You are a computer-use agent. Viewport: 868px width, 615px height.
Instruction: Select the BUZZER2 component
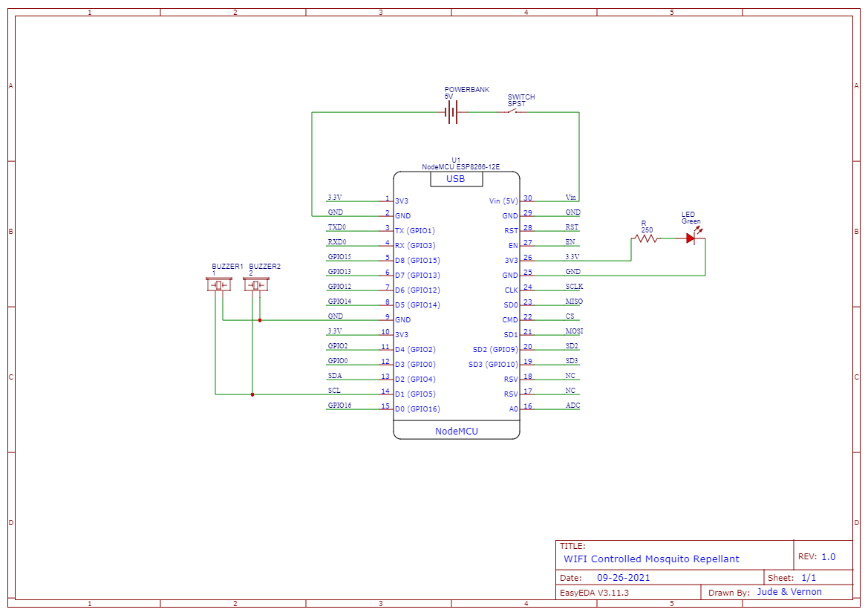coord(255,284)
